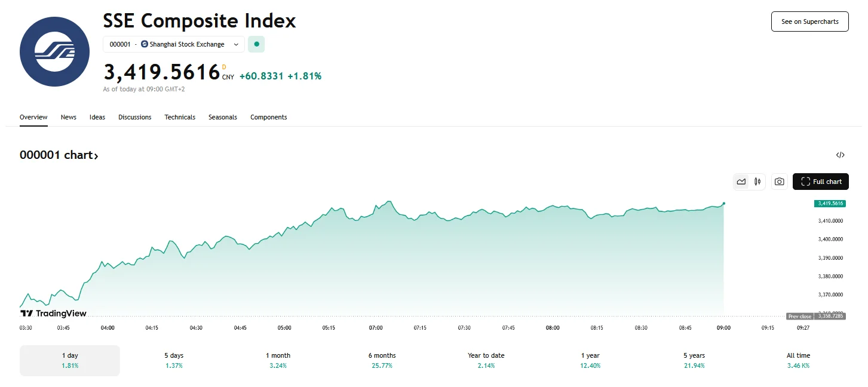The height and width of the screenshot is (387, 868).
Task: Expand the 000001 chart heading chevron
Action: 97,155
